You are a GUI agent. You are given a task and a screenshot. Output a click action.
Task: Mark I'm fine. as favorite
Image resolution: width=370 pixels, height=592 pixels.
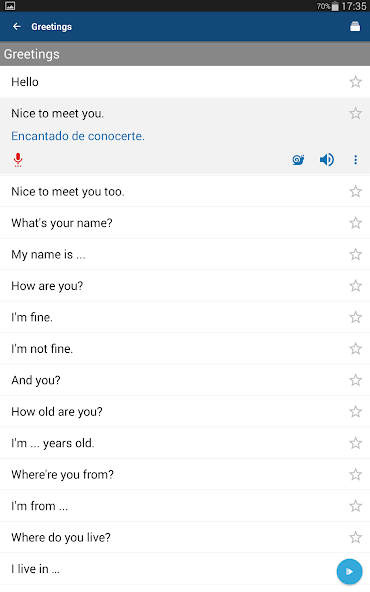pos(355,317)
